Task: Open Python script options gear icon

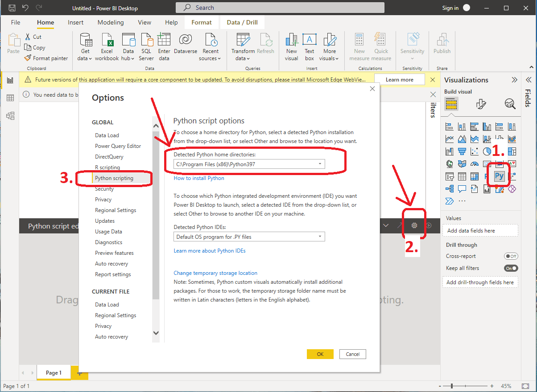Action: tap(414, 225)
